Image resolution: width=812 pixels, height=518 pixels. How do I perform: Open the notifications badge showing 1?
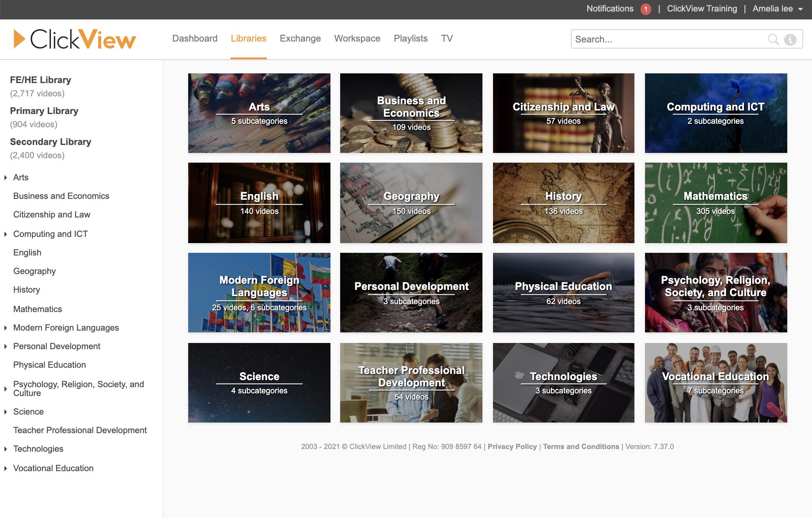(x=645, y=9)
